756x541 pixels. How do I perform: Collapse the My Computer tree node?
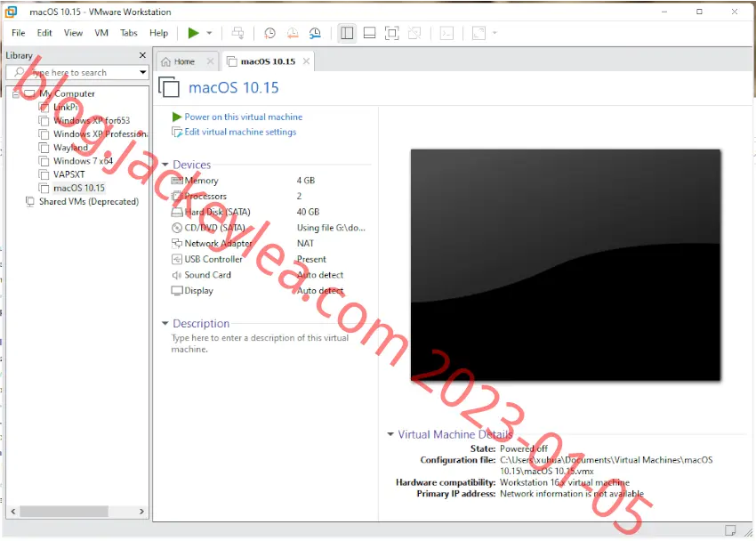pyautogui.click(x=16, y=94)
